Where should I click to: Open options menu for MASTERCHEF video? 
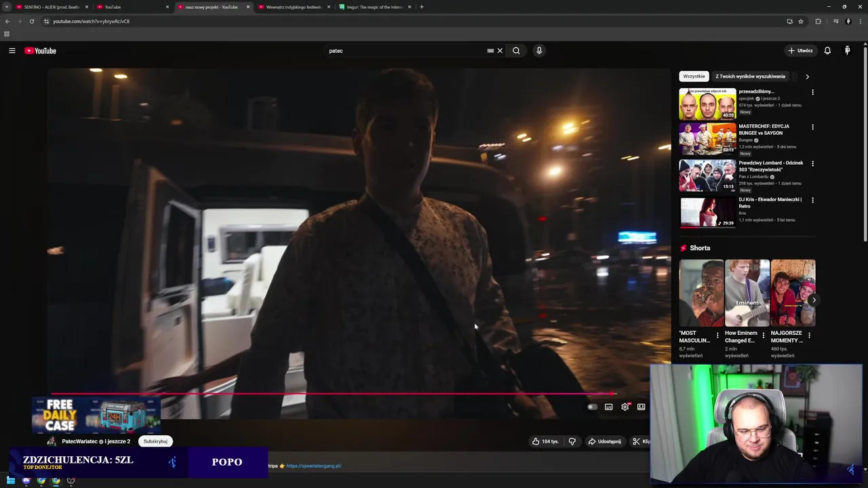[x=812, y=127]
